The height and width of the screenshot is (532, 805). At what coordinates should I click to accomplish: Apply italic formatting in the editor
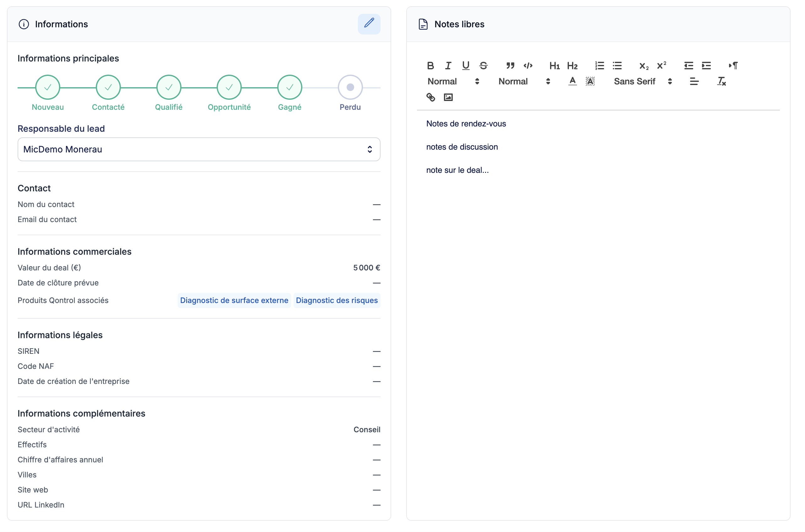point(448,66)
